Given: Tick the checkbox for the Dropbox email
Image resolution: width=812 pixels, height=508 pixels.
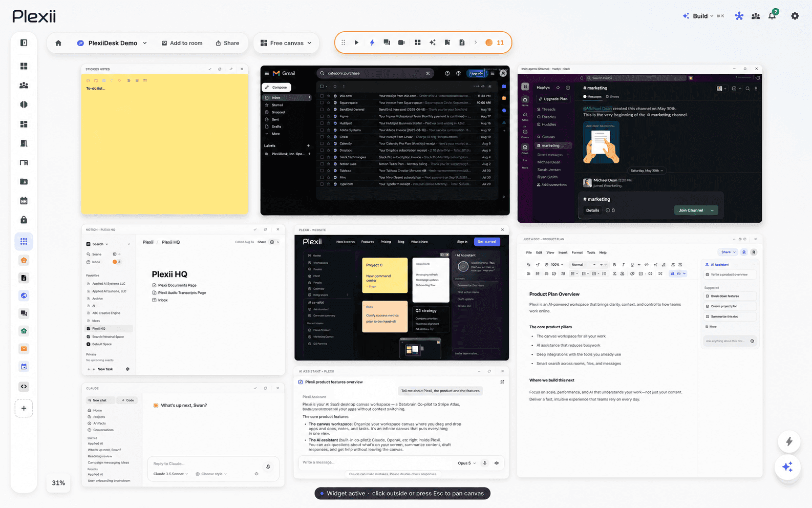Looking at the screenshot, I should point(322,150).
